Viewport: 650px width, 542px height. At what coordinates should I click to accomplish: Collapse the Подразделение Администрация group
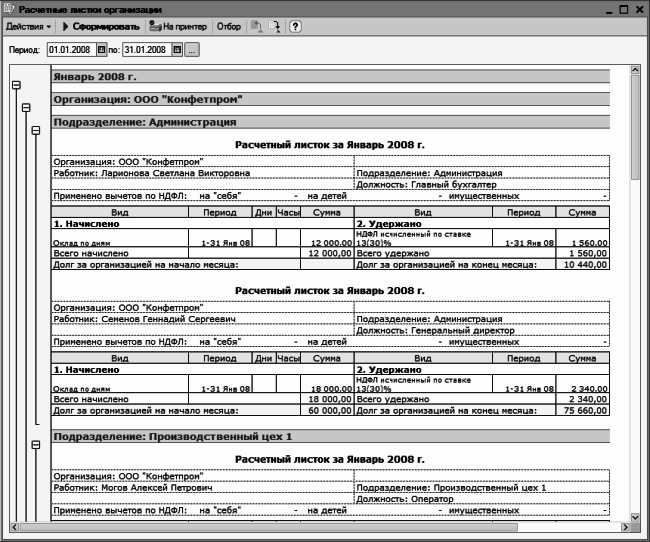36,131
